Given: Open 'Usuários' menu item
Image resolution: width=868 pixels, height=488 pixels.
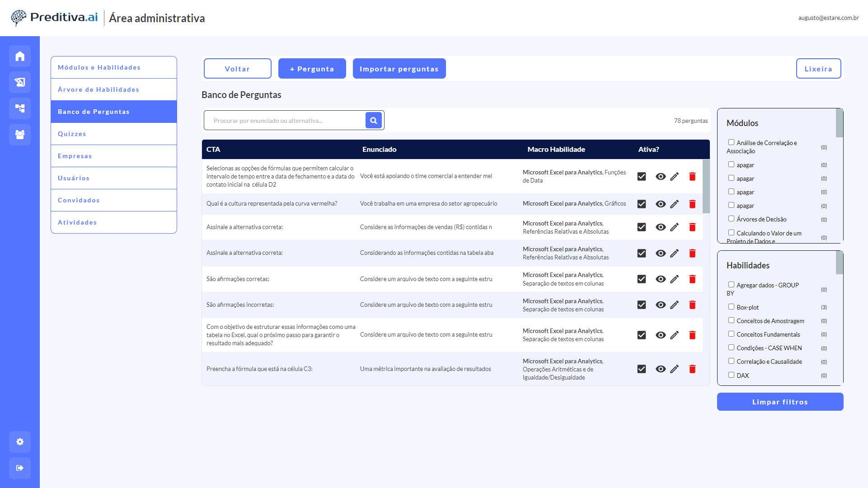Looking at the screenshot, I should pos(114,178).
